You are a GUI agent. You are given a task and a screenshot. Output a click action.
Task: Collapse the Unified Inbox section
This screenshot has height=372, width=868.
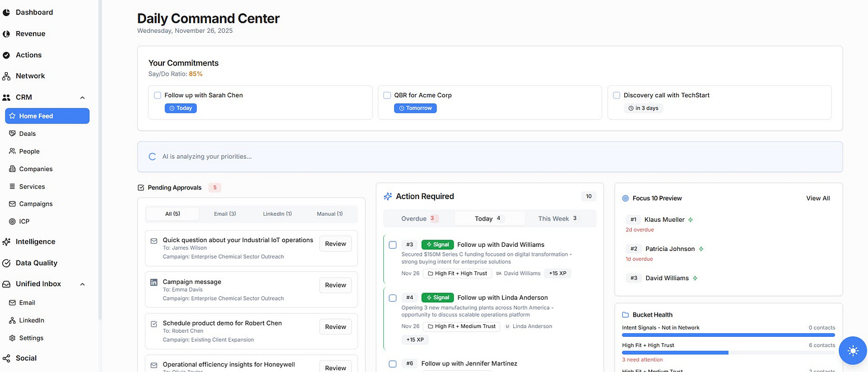(82, 284)
